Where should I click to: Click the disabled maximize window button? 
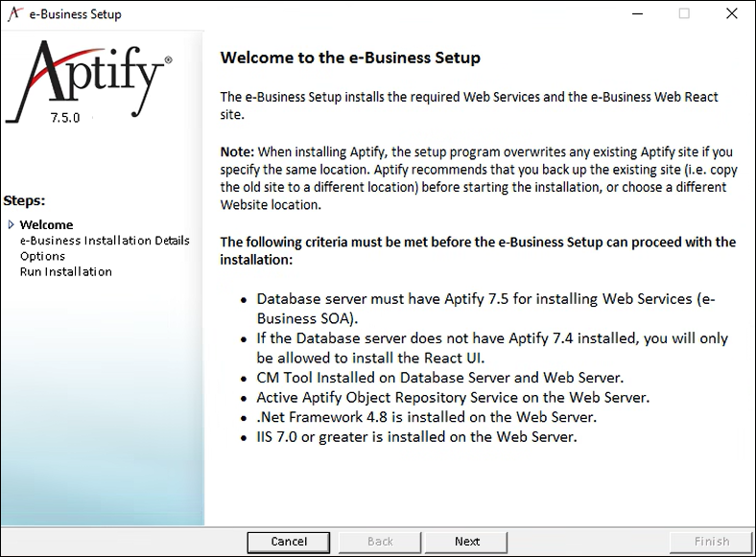(684, 13)
